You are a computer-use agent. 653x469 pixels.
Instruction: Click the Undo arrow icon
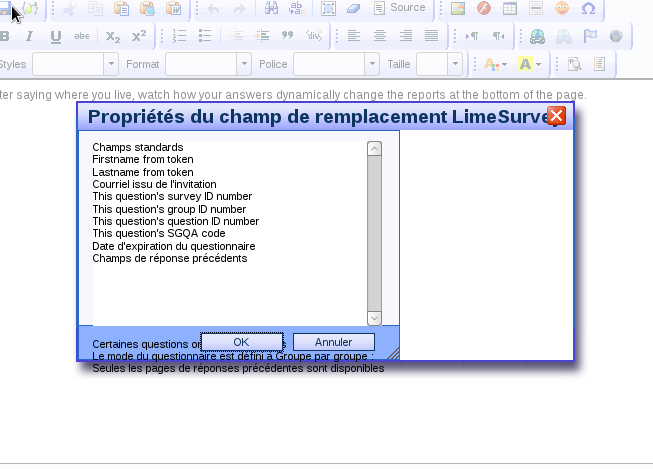click(213, 8)
